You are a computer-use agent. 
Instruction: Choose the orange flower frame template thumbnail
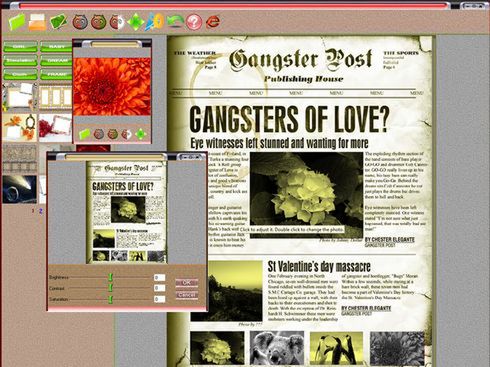pos(19,128)
